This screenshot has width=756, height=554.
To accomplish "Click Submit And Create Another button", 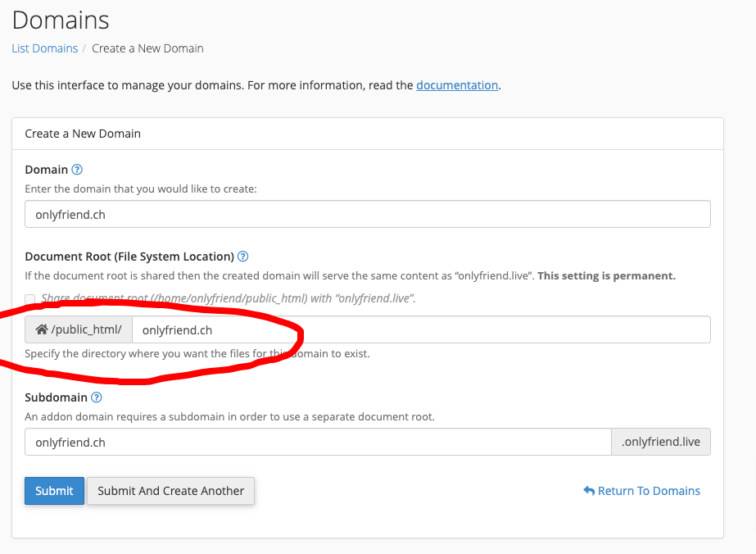I will click(x=170, y=491).
